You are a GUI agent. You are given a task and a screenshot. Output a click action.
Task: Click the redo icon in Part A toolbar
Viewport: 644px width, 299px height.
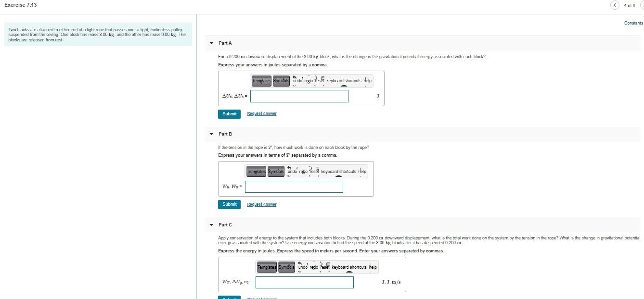pyautogui.click(x=309, y=81)
